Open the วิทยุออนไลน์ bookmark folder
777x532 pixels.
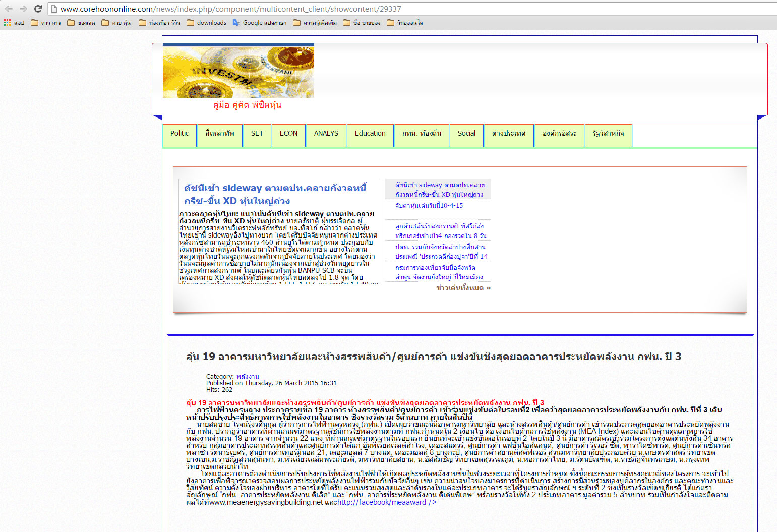coord(404,23)
